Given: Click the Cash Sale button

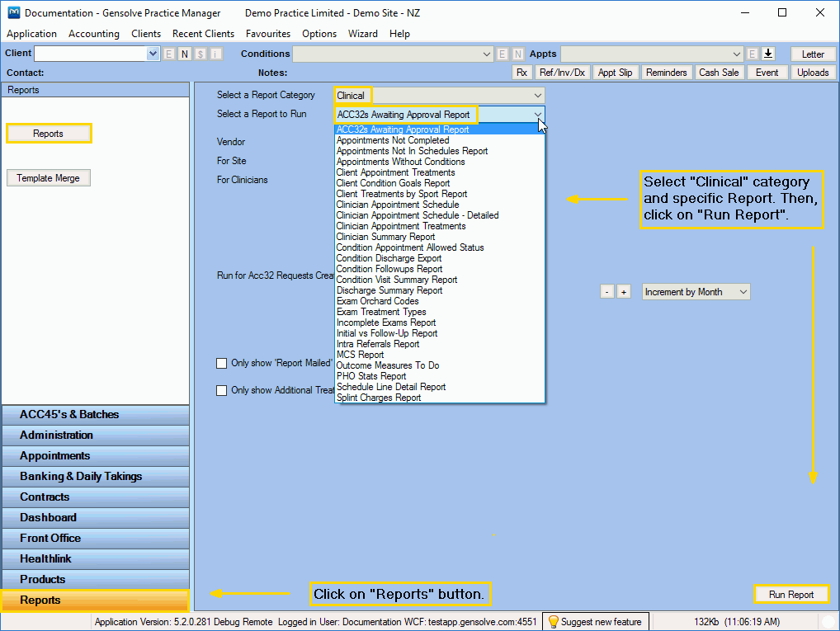Looking at the screenshot, I should 719,73.
